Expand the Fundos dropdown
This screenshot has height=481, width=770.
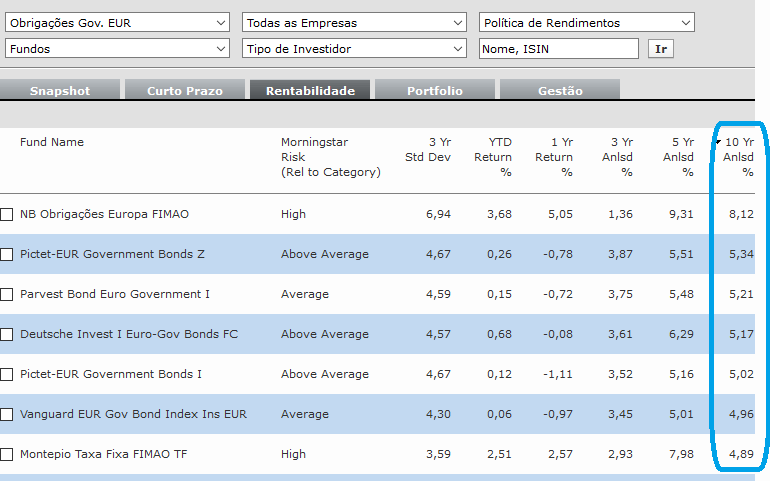[118, 49]
